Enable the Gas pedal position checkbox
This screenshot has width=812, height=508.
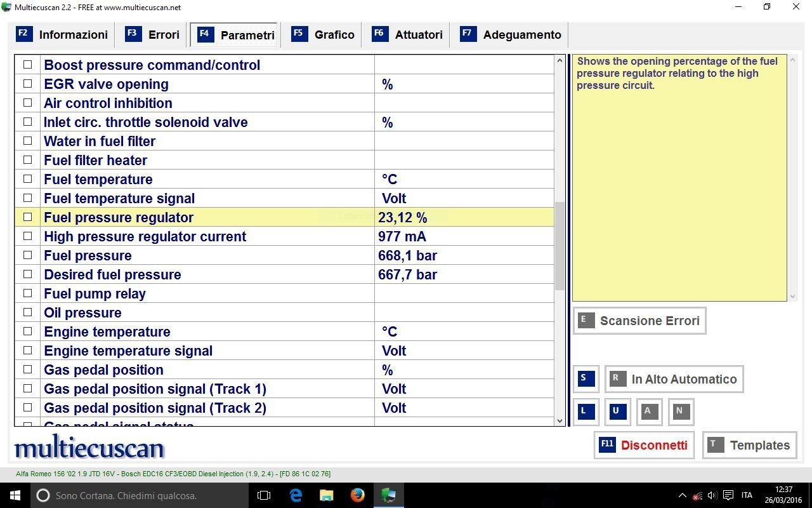[x=27, y=369]
